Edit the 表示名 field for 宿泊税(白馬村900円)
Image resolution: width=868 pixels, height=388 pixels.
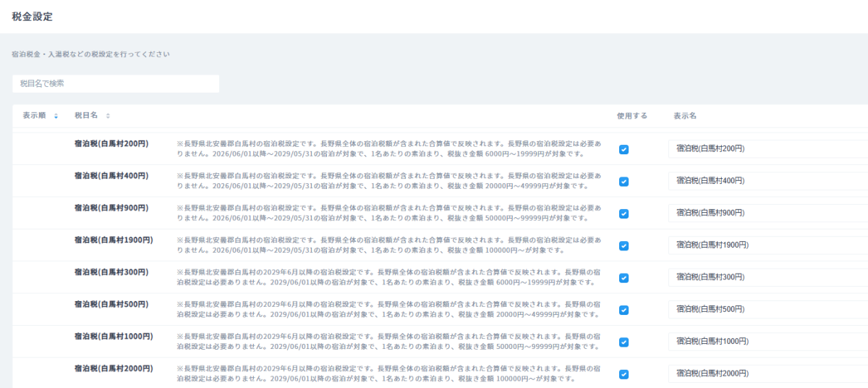(767, 213)
